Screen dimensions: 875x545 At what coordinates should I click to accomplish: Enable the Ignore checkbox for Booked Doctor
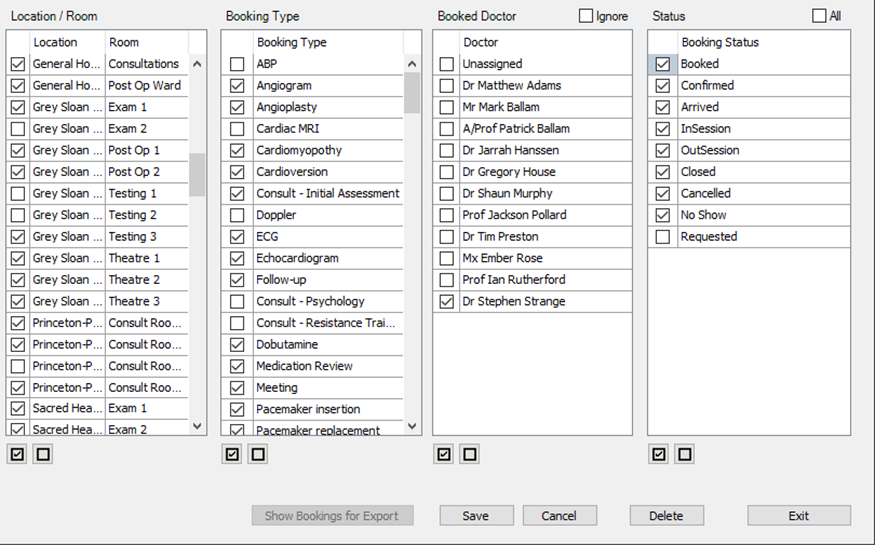coord(586,16)
